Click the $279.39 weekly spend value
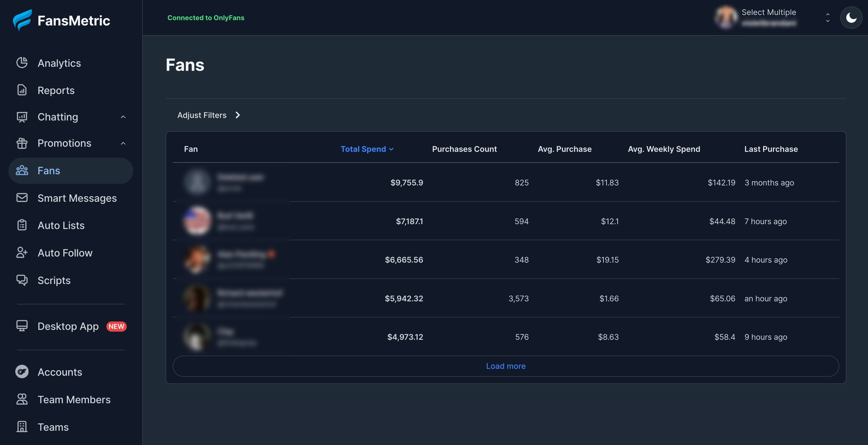 (x=720, y=260)
